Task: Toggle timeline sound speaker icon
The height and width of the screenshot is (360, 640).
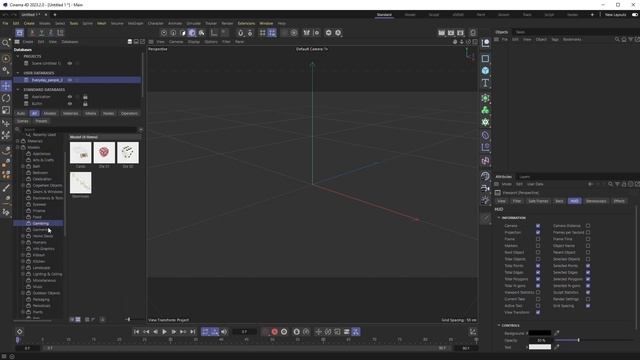Action: coord(224,332)
